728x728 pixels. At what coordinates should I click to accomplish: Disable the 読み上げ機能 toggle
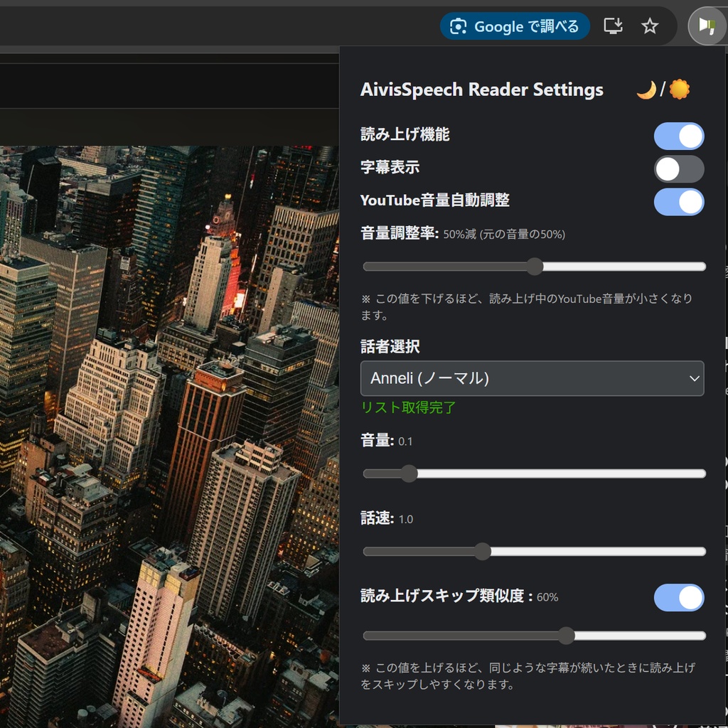click(x=679, y=135)
